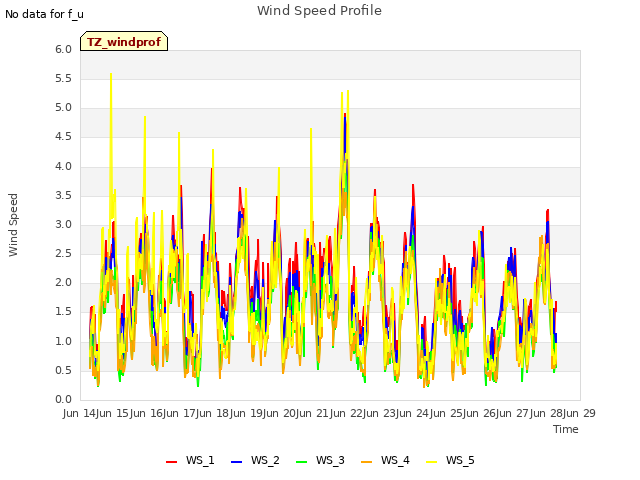Select the WS_2 legend label

(x=265, y=460)
